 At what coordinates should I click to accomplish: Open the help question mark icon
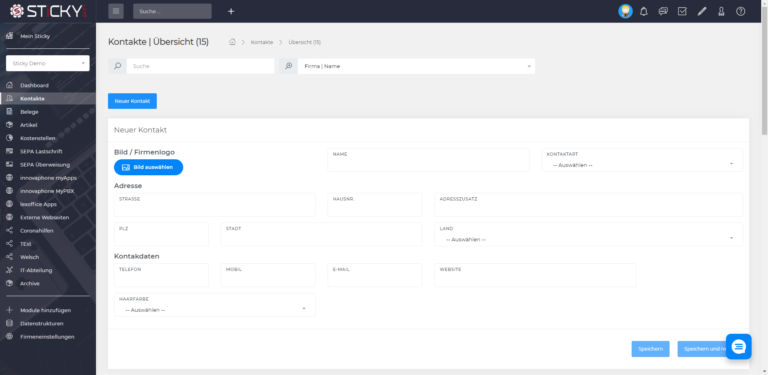tap(741, 11)
